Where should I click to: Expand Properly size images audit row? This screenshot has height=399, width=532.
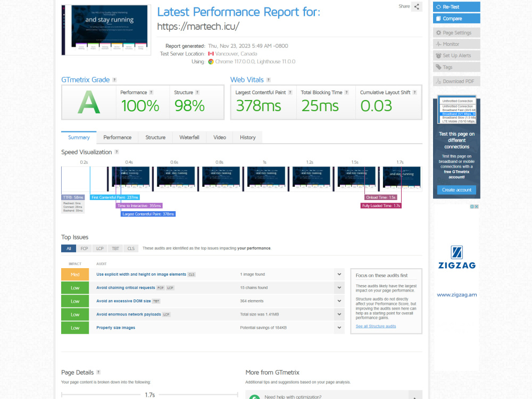pos(339,328)
